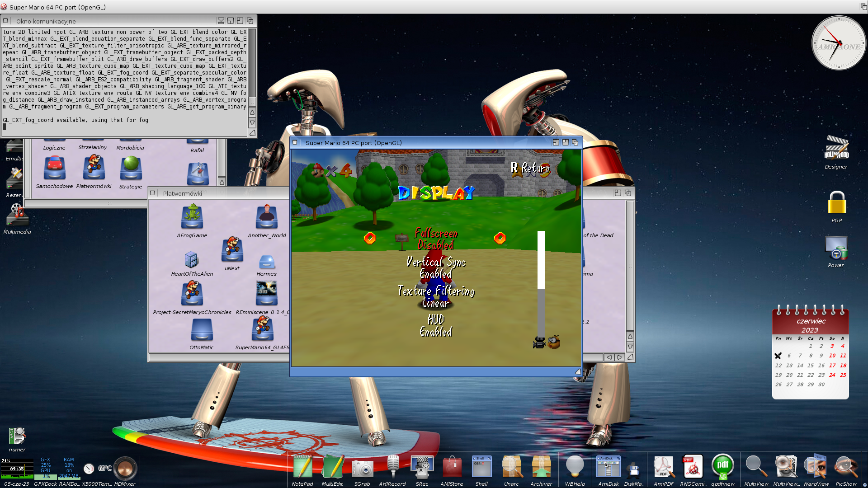Image resolution: width=868 pixels, height=488 pixels.
Task: Click the analog clock widget
Action: click(x=839, y=43)
